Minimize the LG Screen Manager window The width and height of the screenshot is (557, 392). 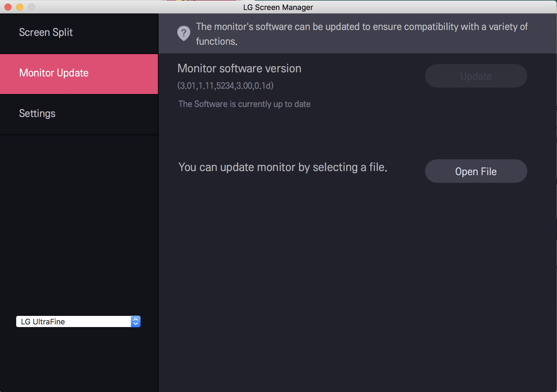[20, 7]
